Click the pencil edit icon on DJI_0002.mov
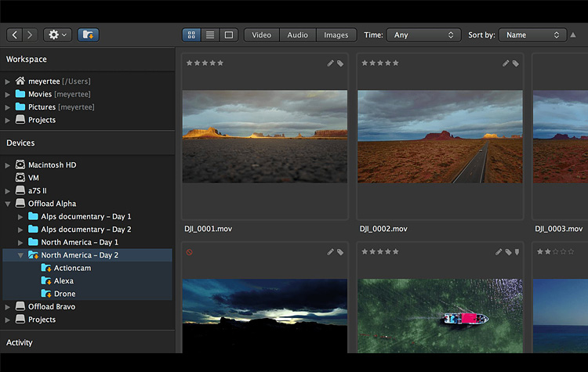Screen dimensions: 588x372 pyautogui.click(x=506, y=63)
